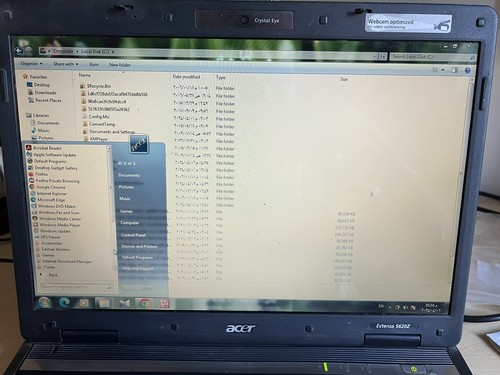Click the File Explorer taskbar icon

[x=104, y=303]
